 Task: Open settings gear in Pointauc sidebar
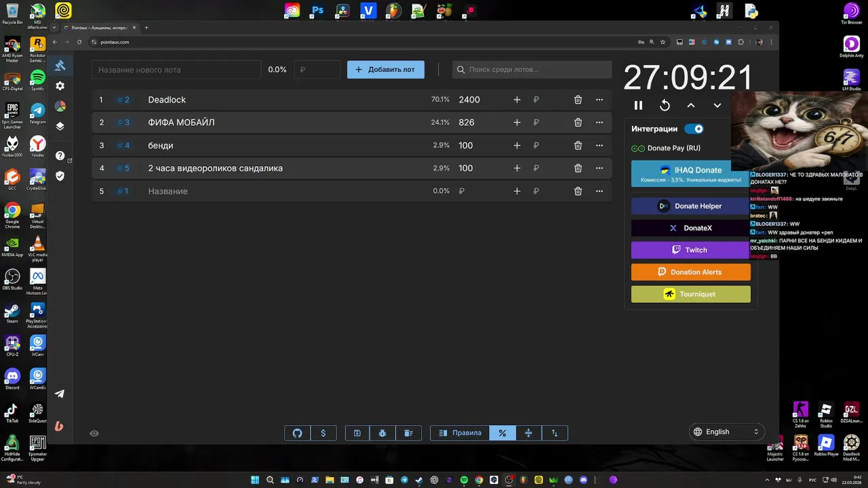click(x=60, y=86)
